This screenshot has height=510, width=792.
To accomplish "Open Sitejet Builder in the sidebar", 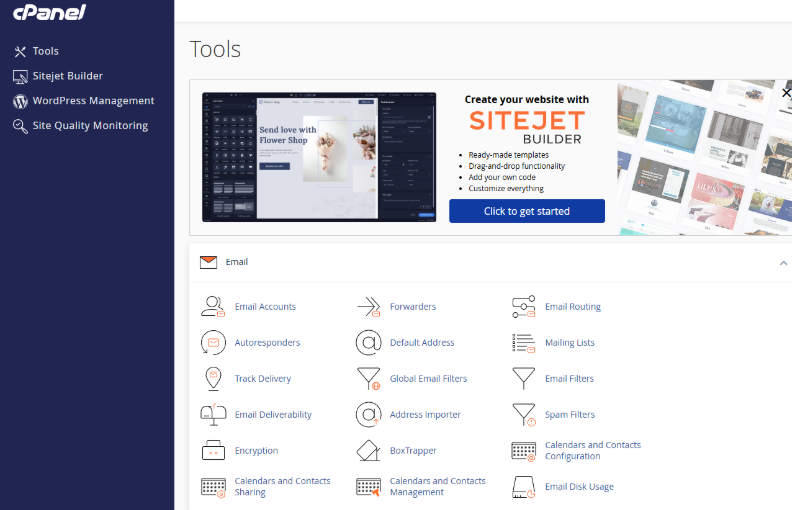I will (x=67, y=76).
